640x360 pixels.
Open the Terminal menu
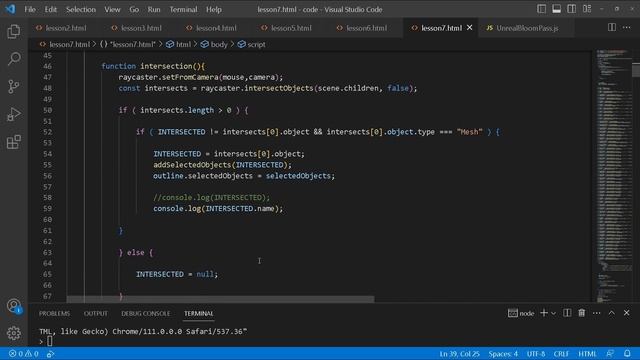click(x=183, y=9)
